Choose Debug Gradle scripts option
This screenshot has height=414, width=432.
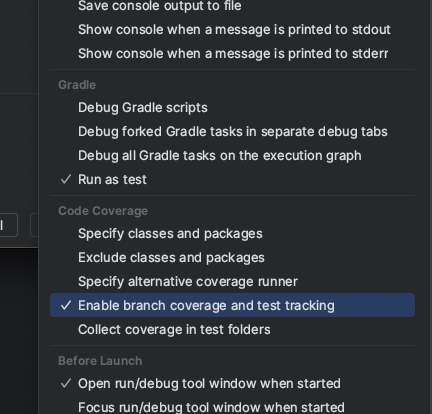pos(232,107)
